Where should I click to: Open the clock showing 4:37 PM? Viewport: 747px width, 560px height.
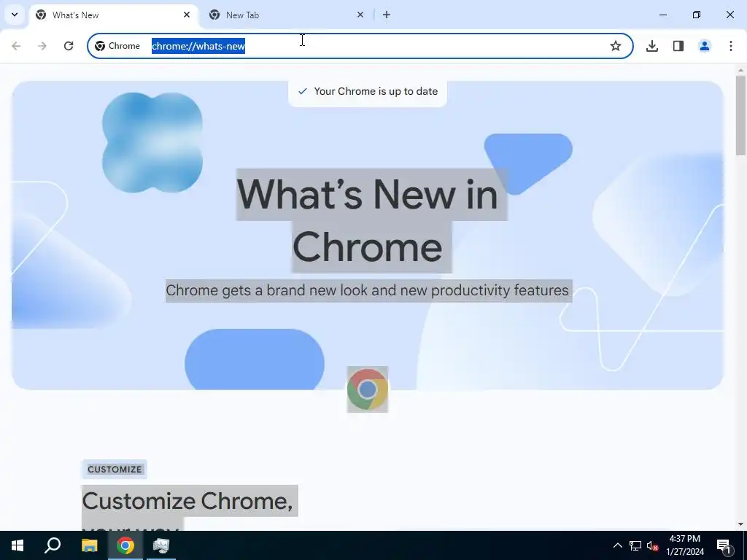click(684, 545)
